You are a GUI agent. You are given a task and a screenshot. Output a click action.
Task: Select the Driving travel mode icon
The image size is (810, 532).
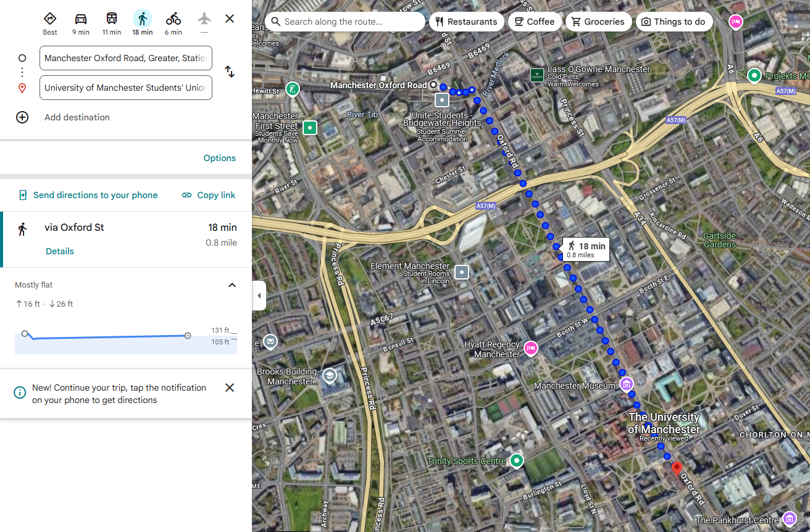(x=81, y=19)
